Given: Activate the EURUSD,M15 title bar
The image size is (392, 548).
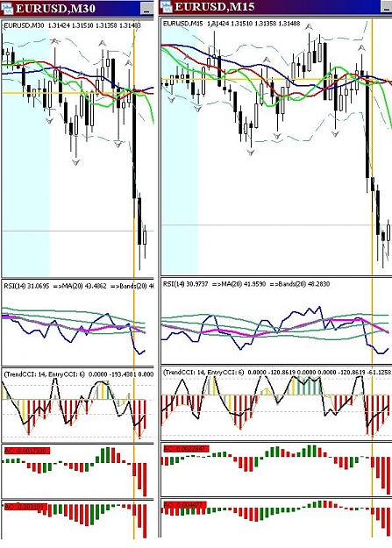Looking at the screenshot, I should pos(275,8).
